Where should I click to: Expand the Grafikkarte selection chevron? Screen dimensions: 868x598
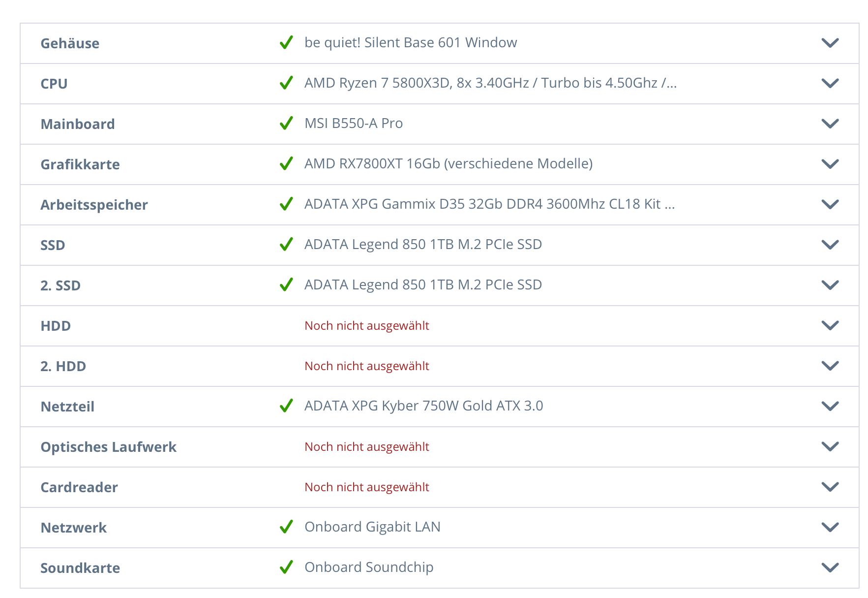click(x=830, y=164)
